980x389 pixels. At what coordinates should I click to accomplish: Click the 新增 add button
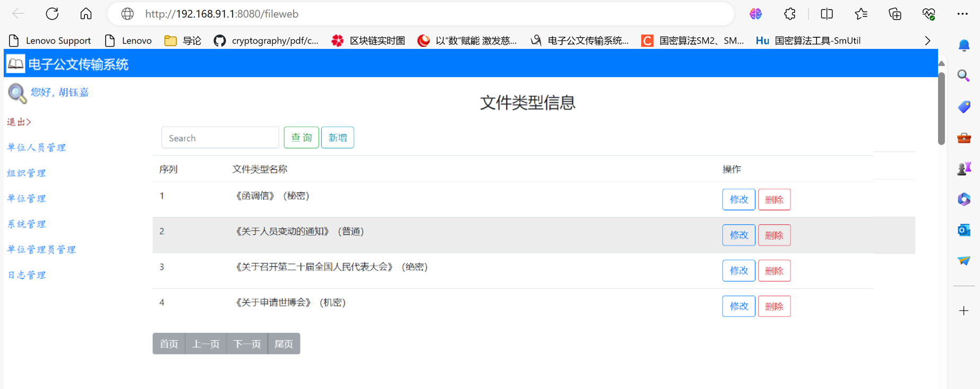pyautogui.click(x=338, y=138)
